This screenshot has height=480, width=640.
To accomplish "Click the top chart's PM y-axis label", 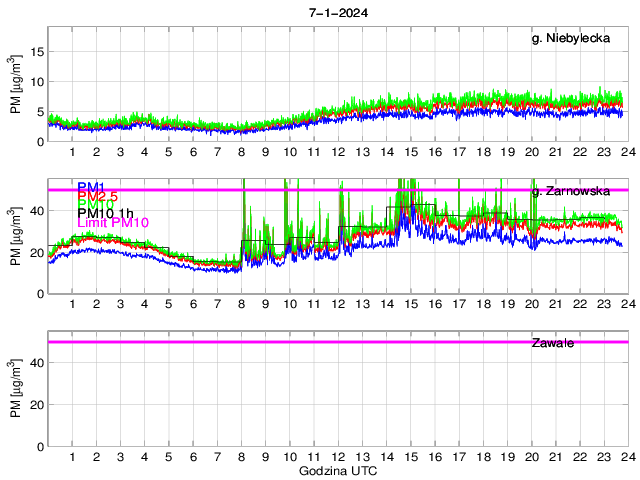I will point(16,84).
